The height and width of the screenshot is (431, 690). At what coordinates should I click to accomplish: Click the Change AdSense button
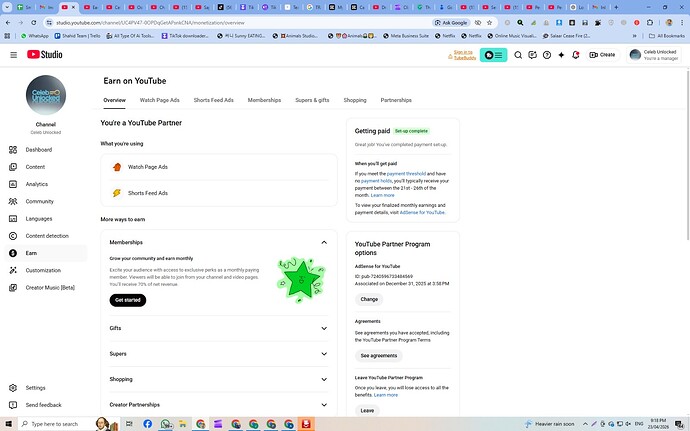pos(369,299)
